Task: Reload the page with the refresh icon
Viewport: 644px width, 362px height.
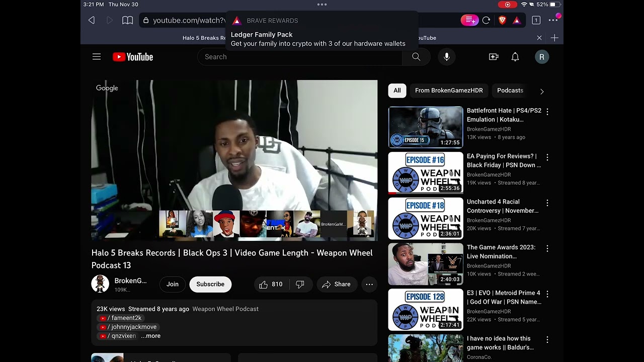Action: 486,20
